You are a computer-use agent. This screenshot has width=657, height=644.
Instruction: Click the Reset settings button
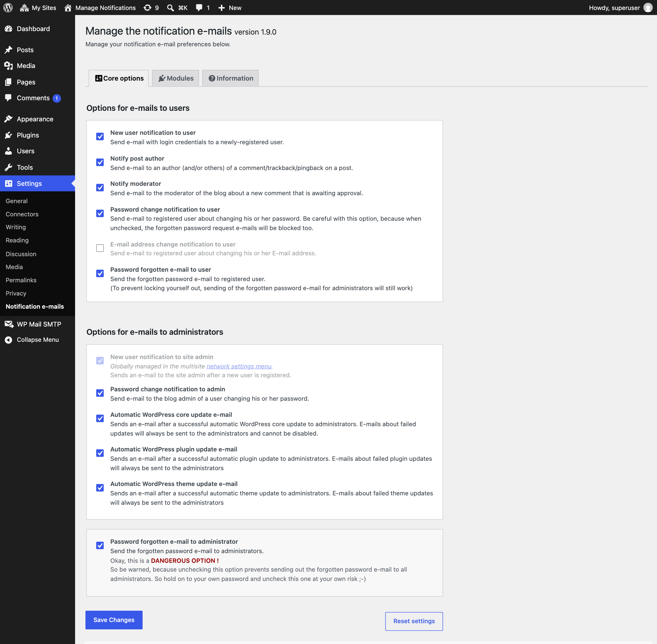pos(414,621)
